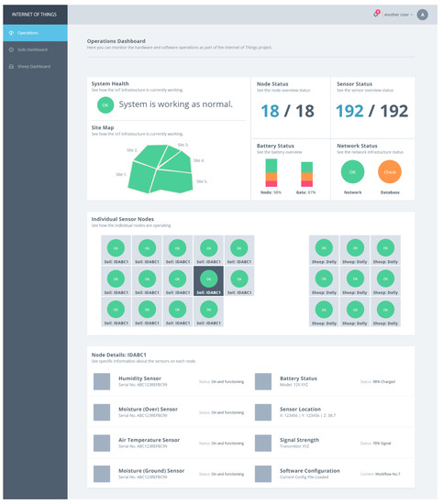The image size is (443, 504).
Task: Select Site 1 region on site map
Action: tap(140, 178)
